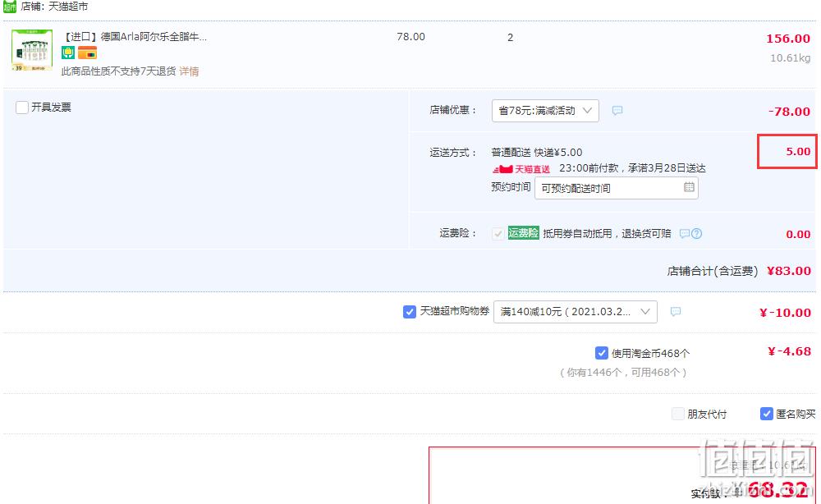Click the 天猫直送 delivery badge
Image resolution: width=821 pixels, height=504 pixels.
(x=521, y=169)
